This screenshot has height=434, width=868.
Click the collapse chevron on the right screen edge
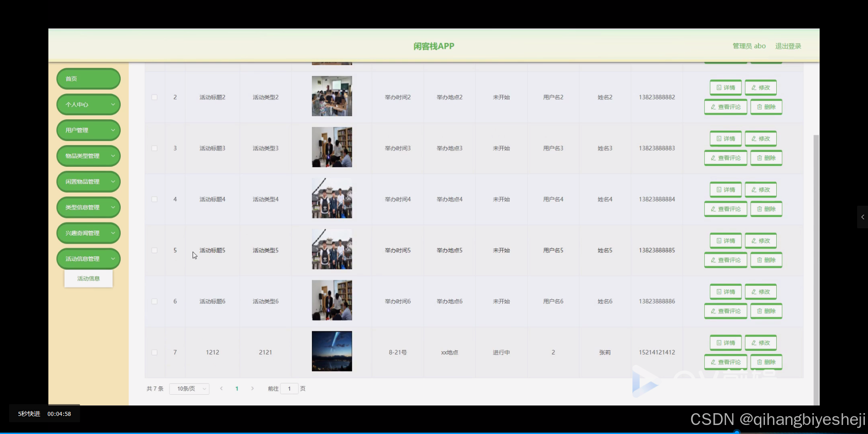click(863, 217)
